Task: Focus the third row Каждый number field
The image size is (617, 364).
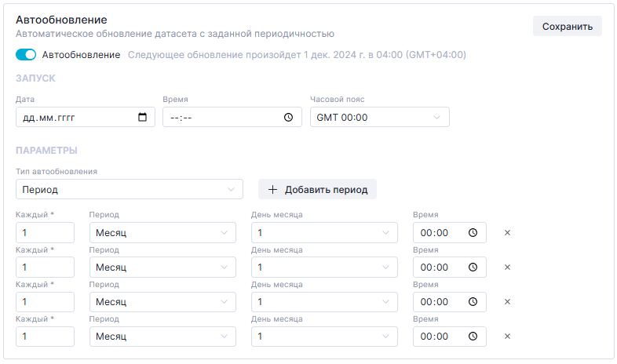Action: (45, 302)
